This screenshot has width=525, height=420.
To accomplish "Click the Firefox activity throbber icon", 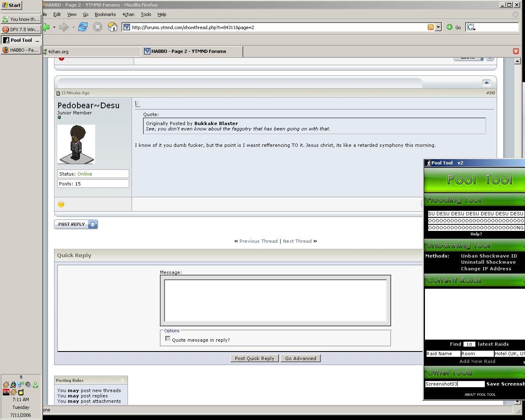I will (516, 14).
